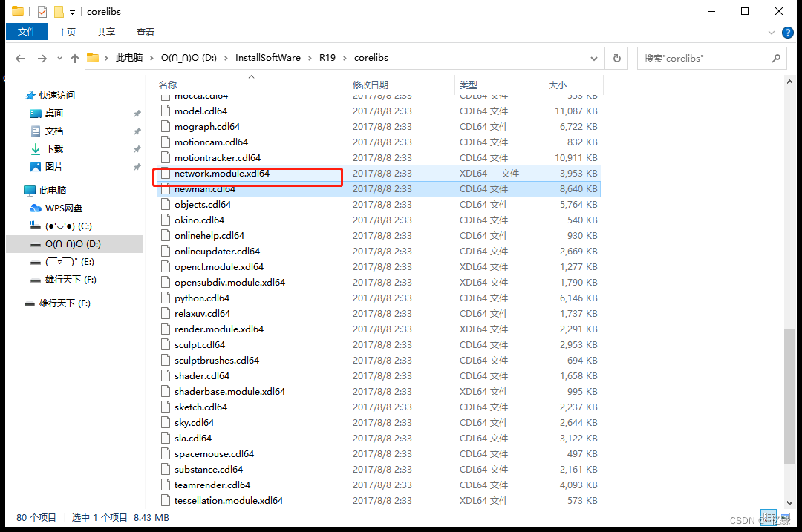
Task: Open 桌面 in quick access
Action: click(53, 113)
